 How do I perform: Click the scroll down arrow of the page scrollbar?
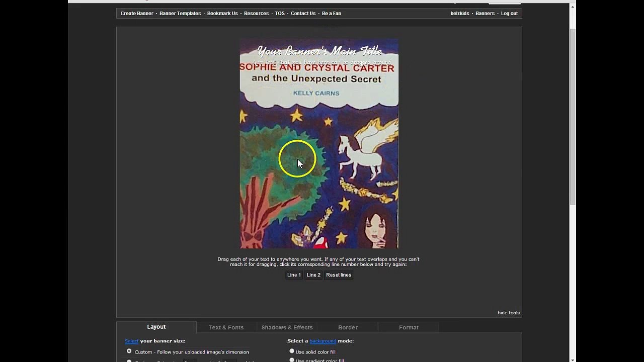[573, 359]
